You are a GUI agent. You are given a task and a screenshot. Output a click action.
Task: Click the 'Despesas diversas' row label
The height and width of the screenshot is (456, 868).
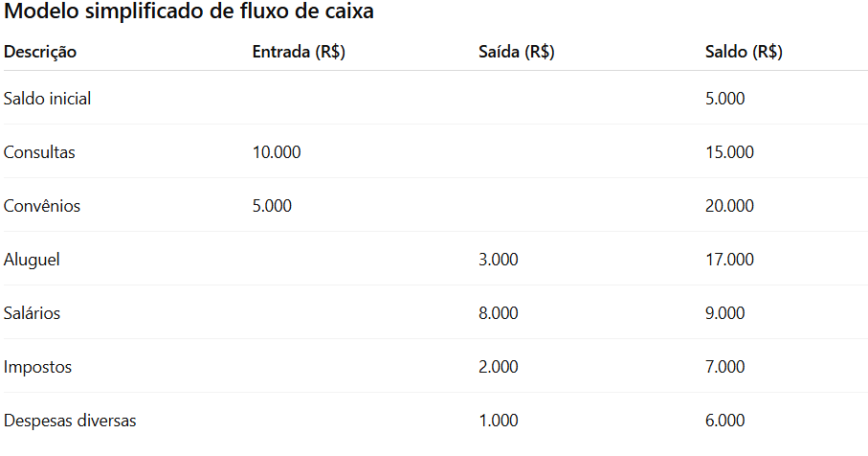(x=70, y=421)
